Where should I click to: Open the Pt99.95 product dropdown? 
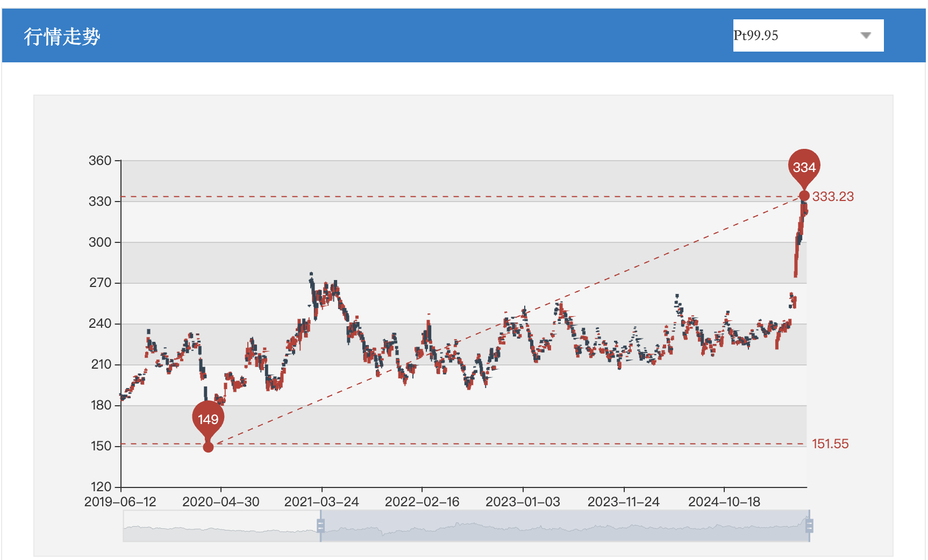(x=808, y=35)
